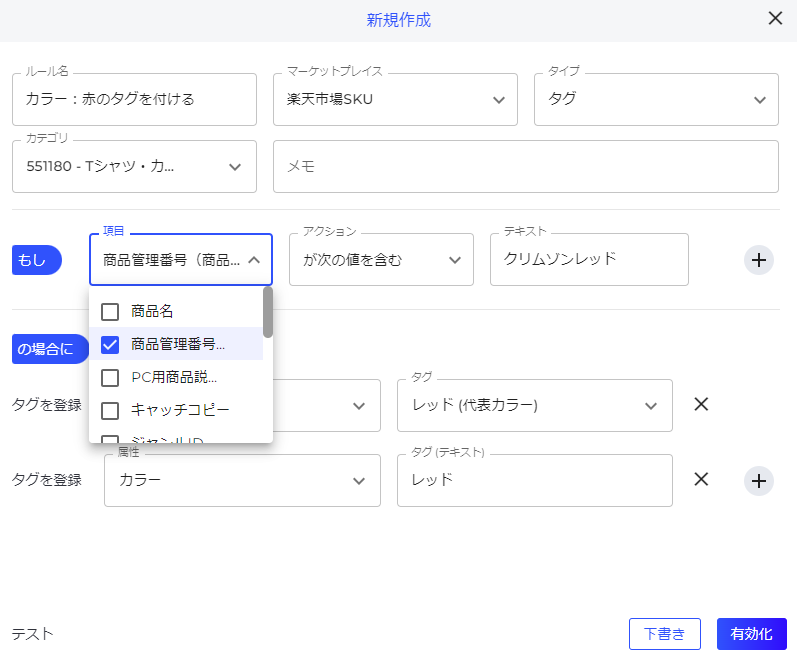Uncheck the 商品管理番号 checkbox
Screen dimensions: 797x657
point(110,345)
